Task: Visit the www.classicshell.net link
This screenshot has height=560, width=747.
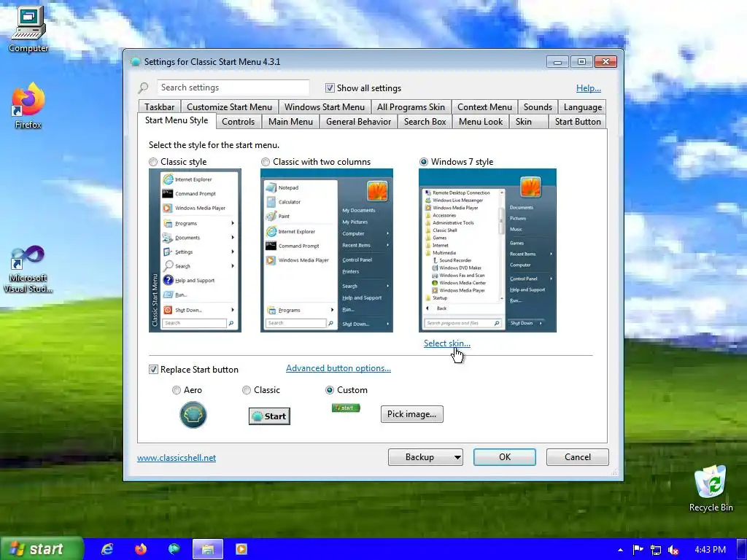Action: 177,458
